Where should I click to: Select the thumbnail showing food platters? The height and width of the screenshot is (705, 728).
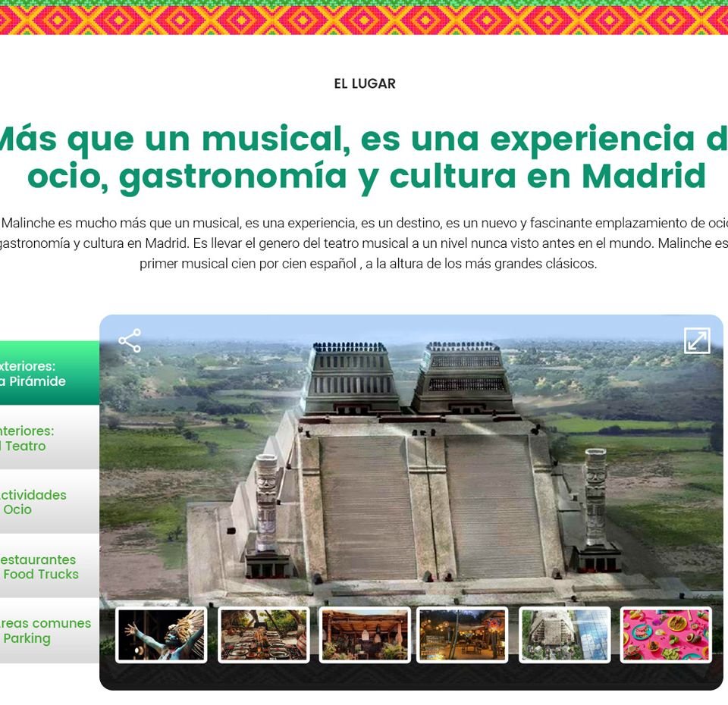(x=262, y=635)
